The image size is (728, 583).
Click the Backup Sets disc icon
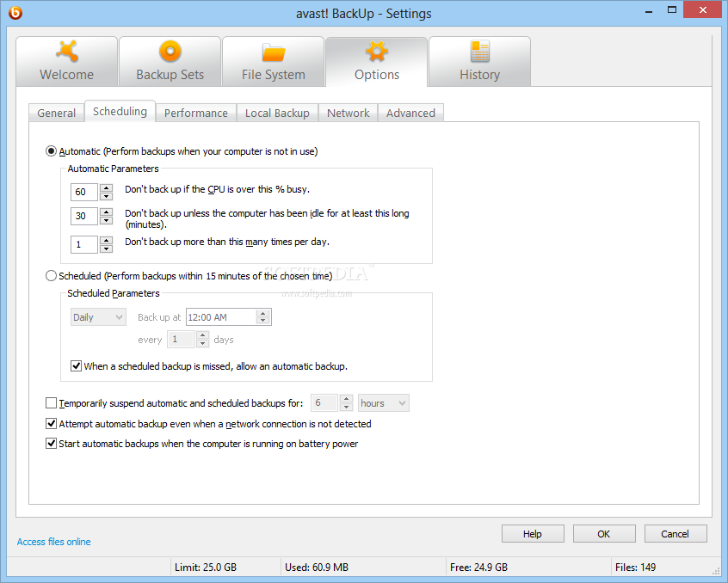[170, 51]
